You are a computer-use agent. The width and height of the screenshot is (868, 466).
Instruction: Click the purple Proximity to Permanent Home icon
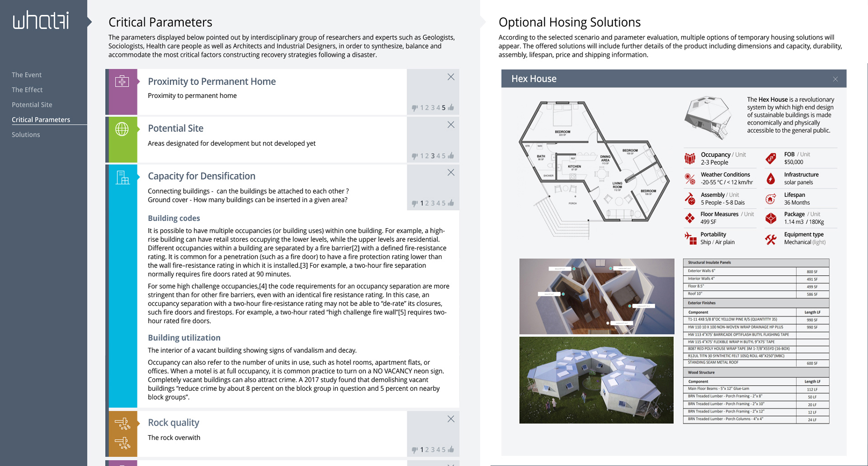(122, 82)
